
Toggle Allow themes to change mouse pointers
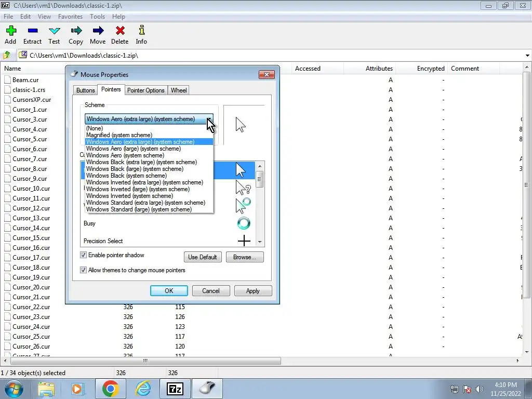click(x=83, y=270)
